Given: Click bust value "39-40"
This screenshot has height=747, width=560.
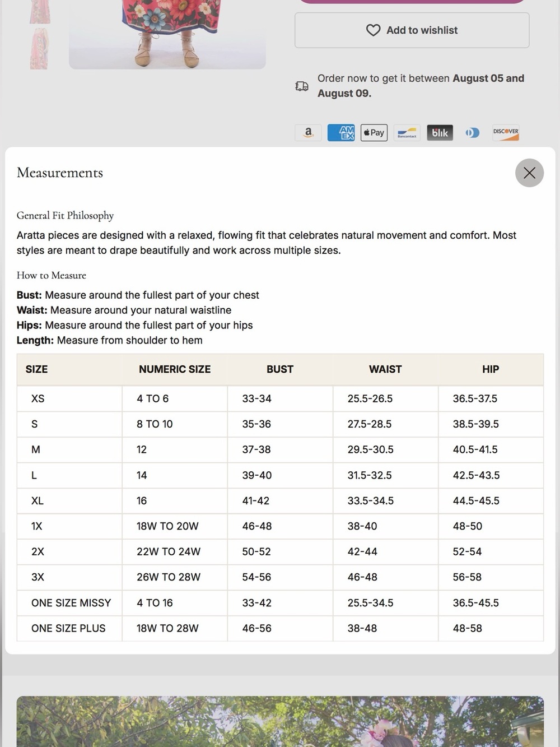Looking at the screenshot, I should (257, 475).
